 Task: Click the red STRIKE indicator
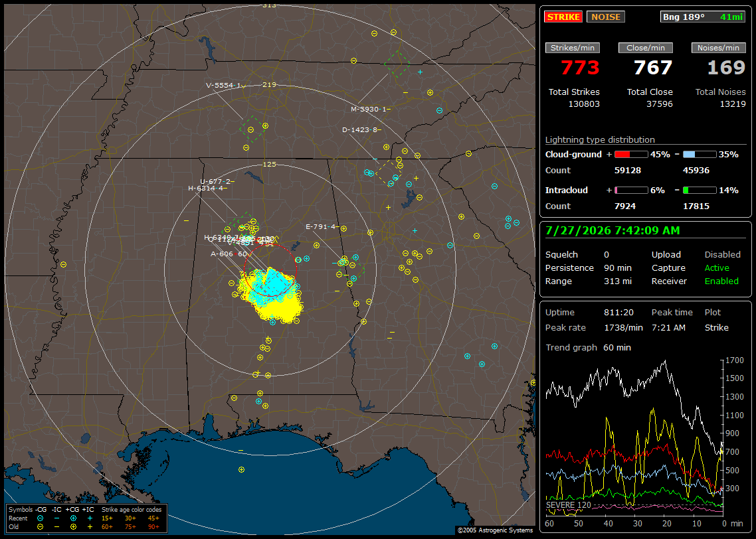pyautogui.click(x=563, y=17)
